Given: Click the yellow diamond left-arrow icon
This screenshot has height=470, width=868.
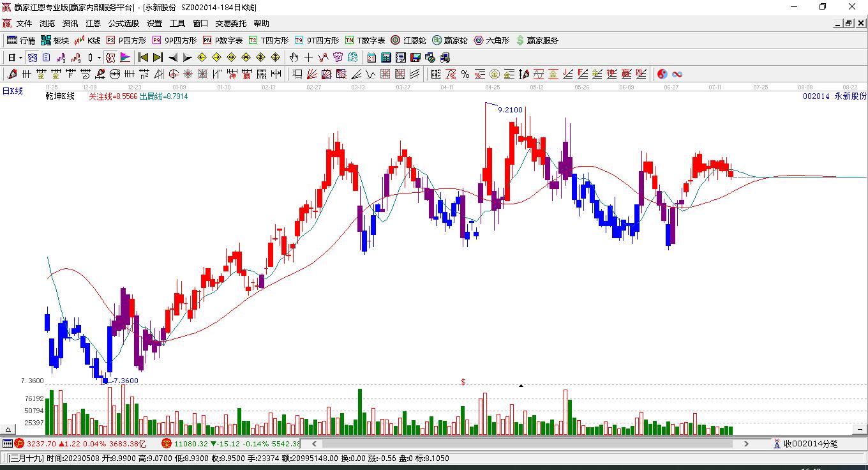Looking at the screenshot, I should (x=202, y=57).
